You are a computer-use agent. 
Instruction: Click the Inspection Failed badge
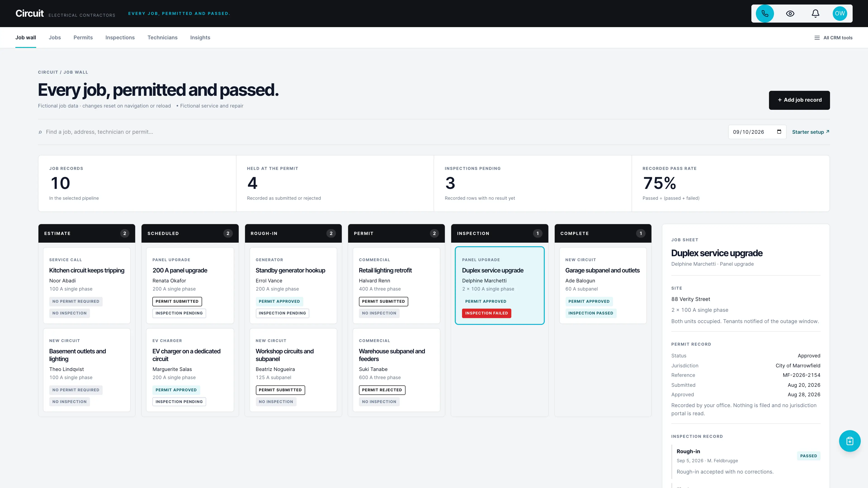pos(487,313)
